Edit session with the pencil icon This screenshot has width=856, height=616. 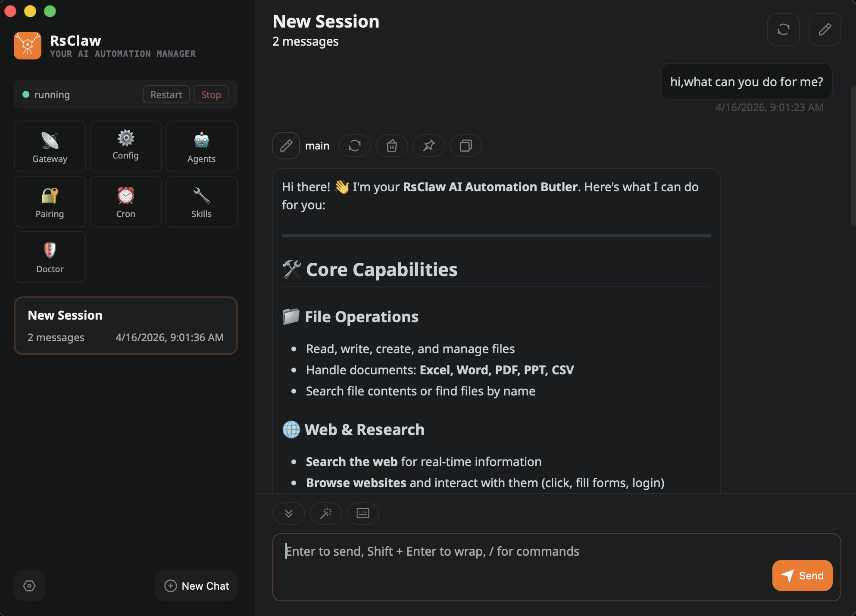(x=825, y=29)
